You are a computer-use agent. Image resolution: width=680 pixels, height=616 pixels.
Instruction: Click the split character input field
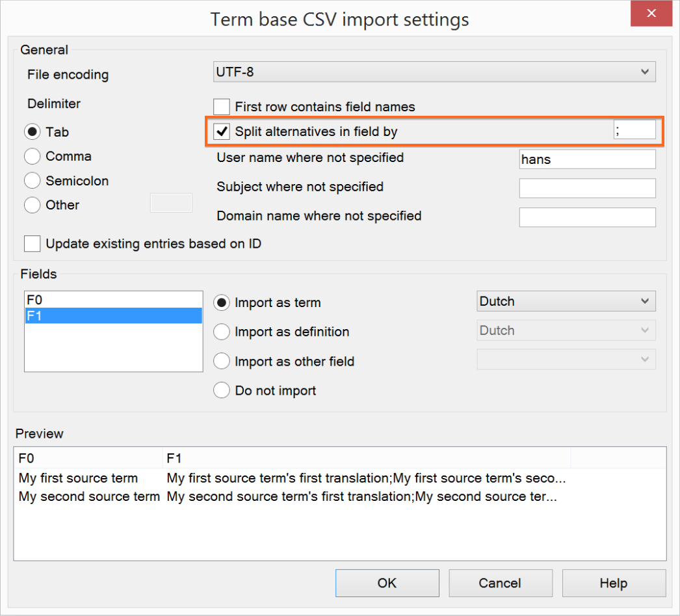(x=634, y=130)
